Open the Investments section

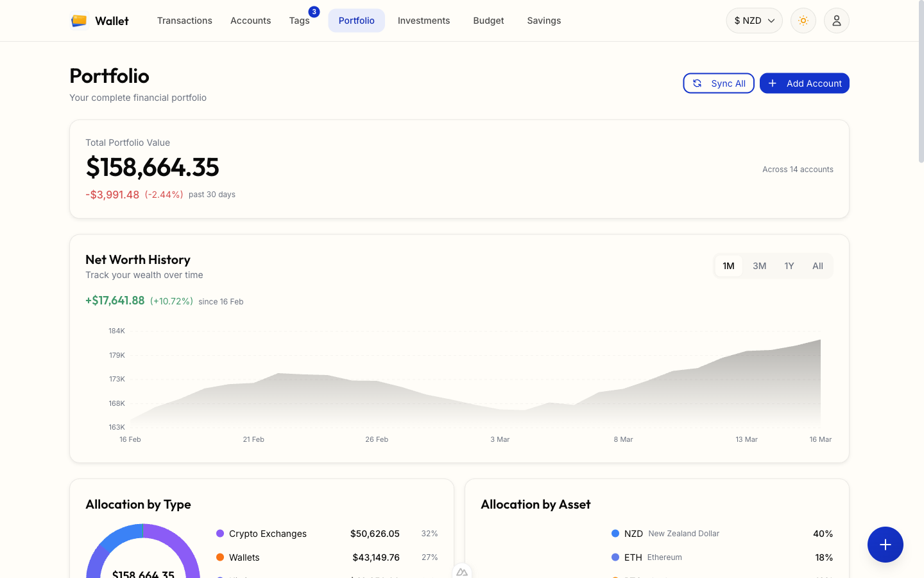[x=424, y=21]
